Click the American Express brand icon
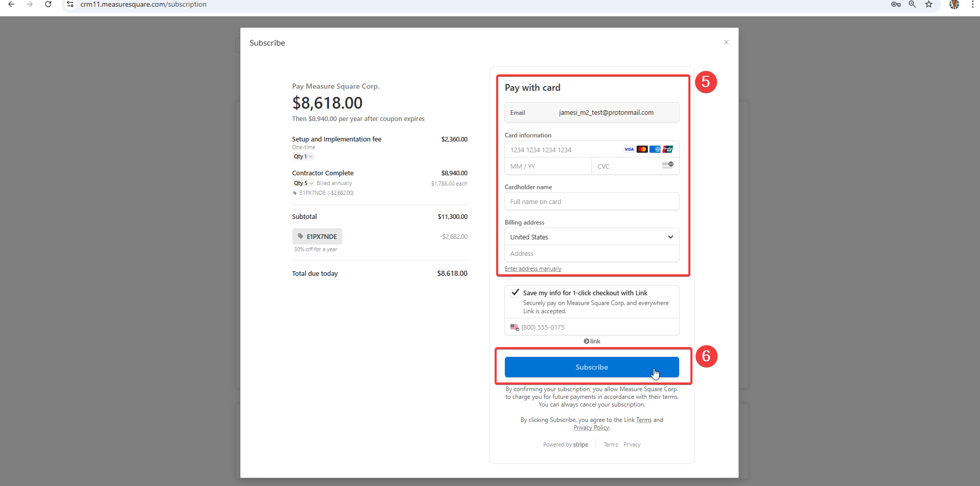The width and height of the screenshot is (980, 486). 655,149
